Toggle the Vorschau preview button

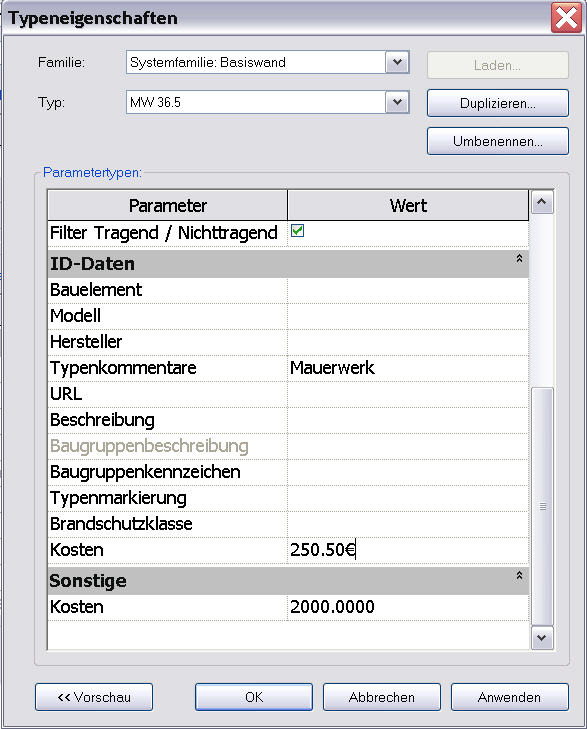tap(94, 697)
